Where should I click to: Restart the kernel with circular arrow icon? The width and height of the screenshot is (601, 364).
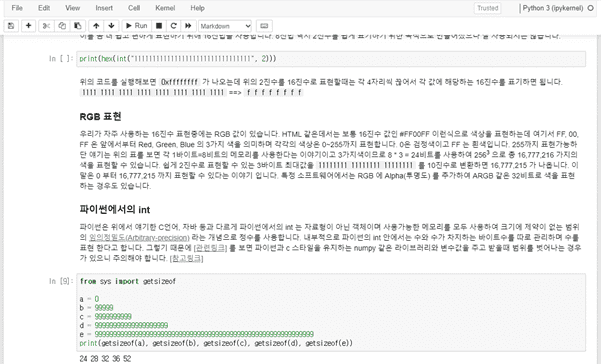(173, 26)
